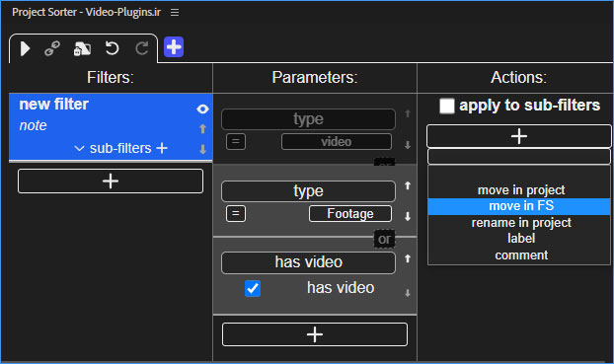
Task: Click the Project Sorter panel title
Action: coord(86,12)
